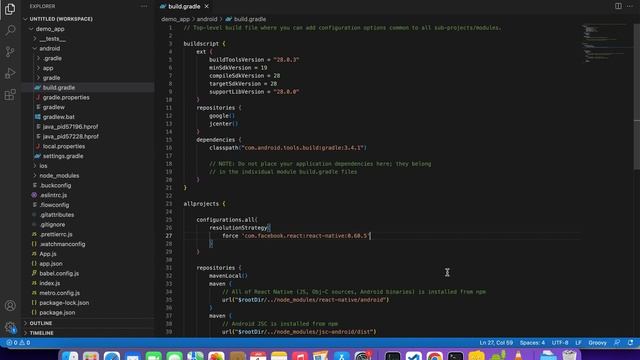Click build.gradle in the breadcrumb
Screen dimensions: 640x360
click(250, 19)
